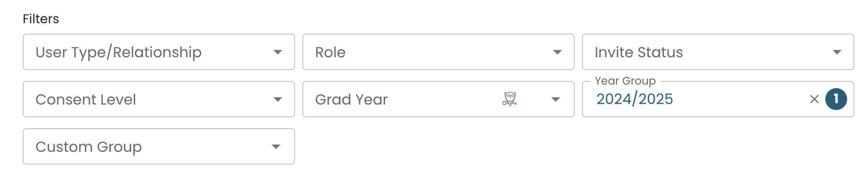868x180 pixels.
Task: Click blank space inside Year Group field
Action: pyautogui.click(x=740, y=99)
